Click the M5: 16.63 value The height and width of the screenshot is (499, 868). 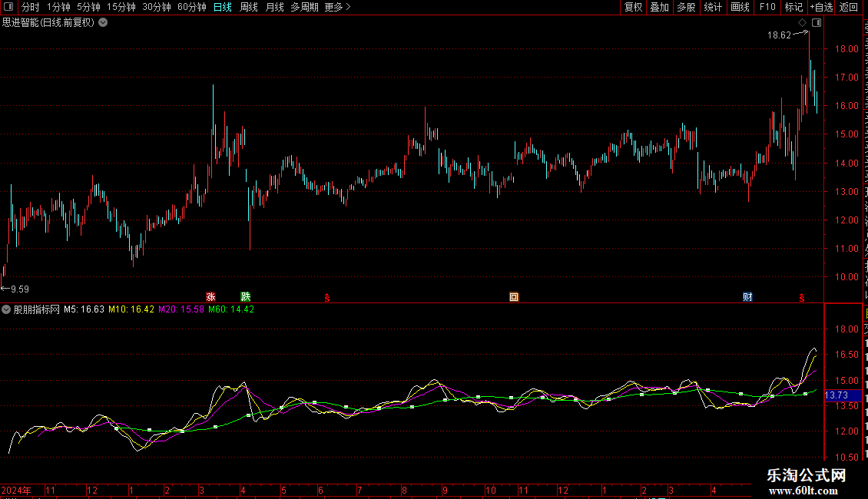tap(84, 310)
